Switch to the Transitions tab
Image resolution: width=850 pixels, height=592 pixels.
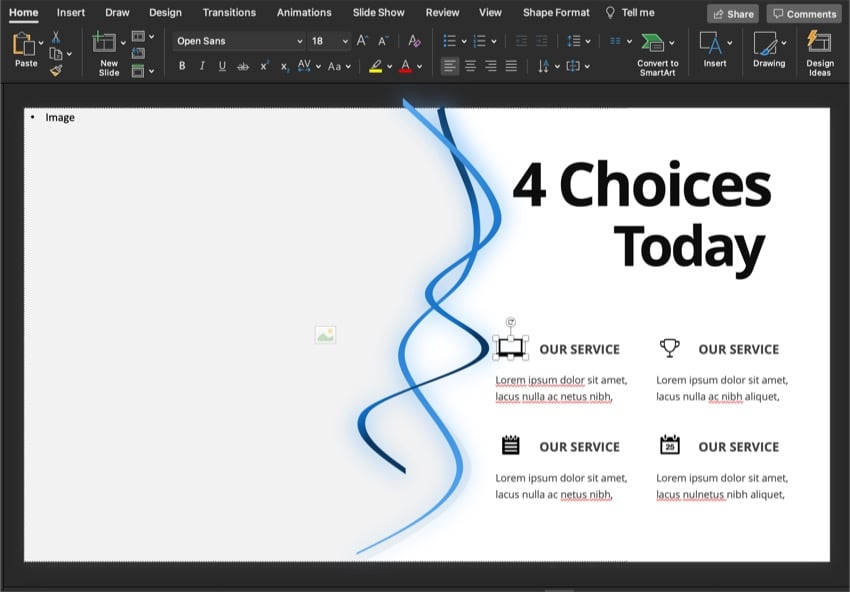coord(229,13)
